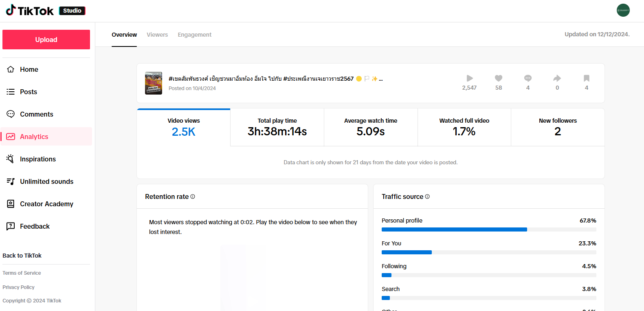Go to Home in the sidebar
Viewport: 644px width, 311px height.
29,70
